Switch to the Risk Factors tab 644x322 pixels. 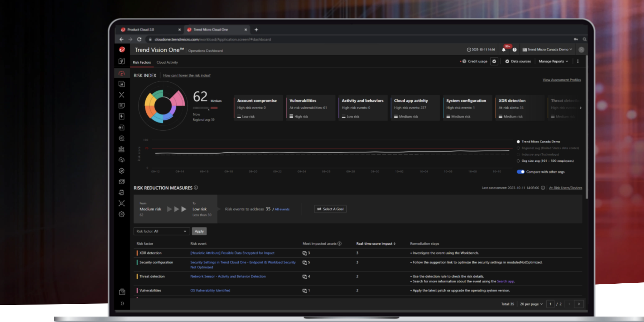142,62
